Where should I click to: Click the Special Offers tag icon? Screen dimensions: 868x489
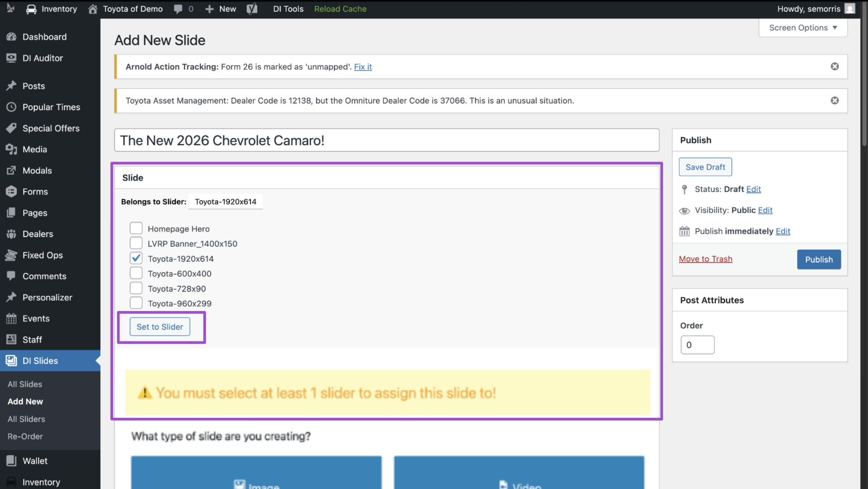tap(11, 128)
